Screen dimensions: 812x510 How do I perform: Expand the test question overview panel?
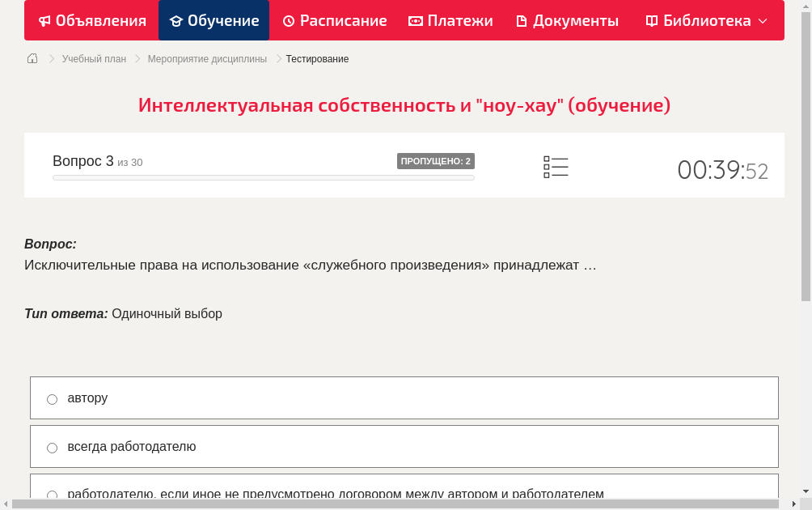[556, 167]
